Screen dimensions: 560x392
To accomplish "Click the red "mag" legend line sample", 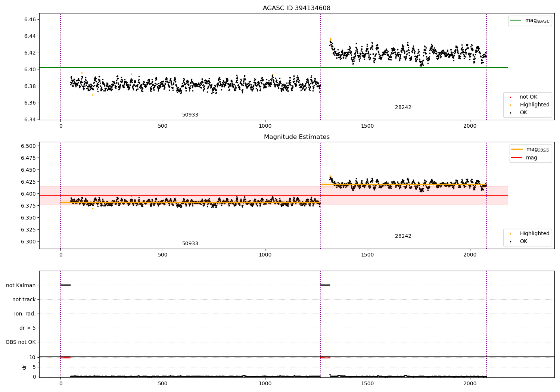I will click(517, 158).
